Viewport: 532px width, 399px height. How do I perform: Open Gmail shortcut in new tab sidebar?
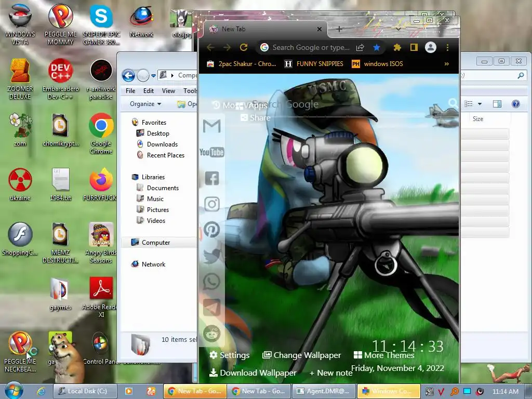click(212, 126)
